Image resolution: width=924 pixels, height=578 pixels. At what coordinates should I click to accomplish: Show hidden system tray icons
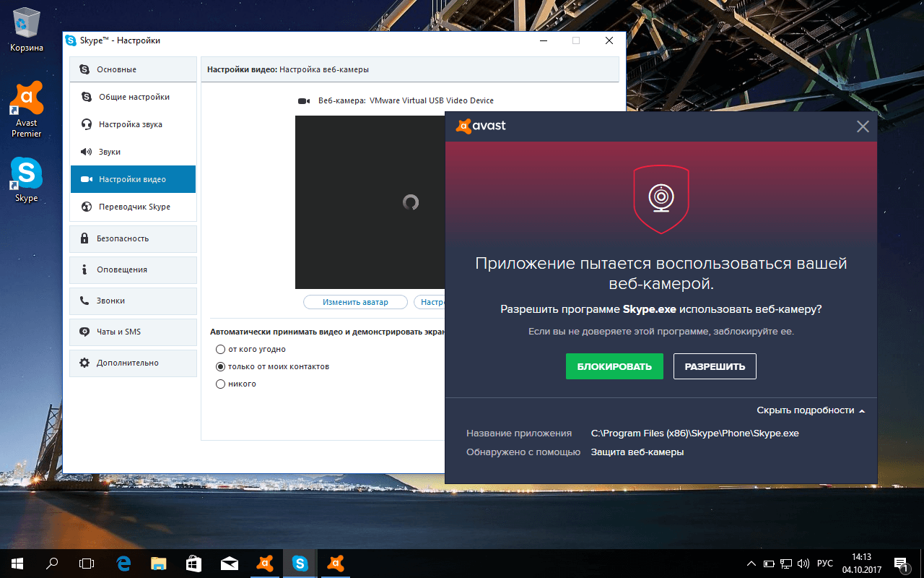point(751,564)
